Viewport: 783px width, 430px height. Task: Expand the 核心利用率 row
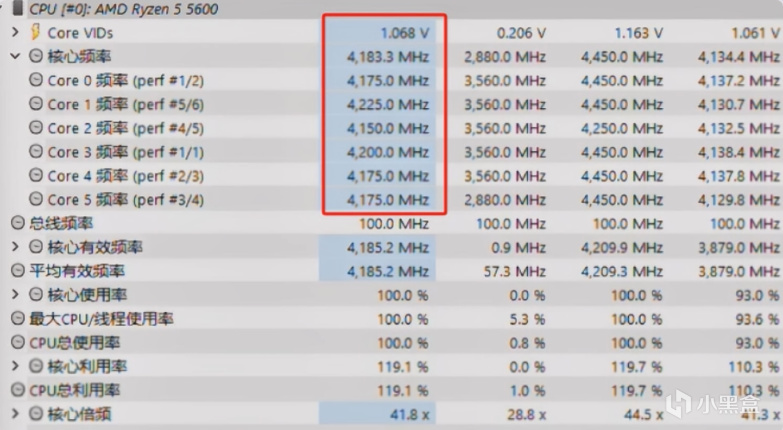tap(15, 366)
